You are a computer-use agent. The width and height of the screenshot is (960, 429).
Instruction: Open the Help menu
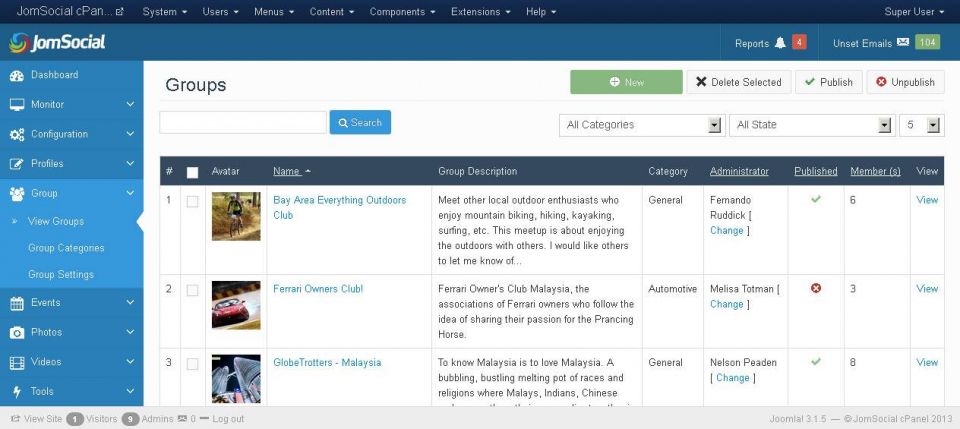541,12
